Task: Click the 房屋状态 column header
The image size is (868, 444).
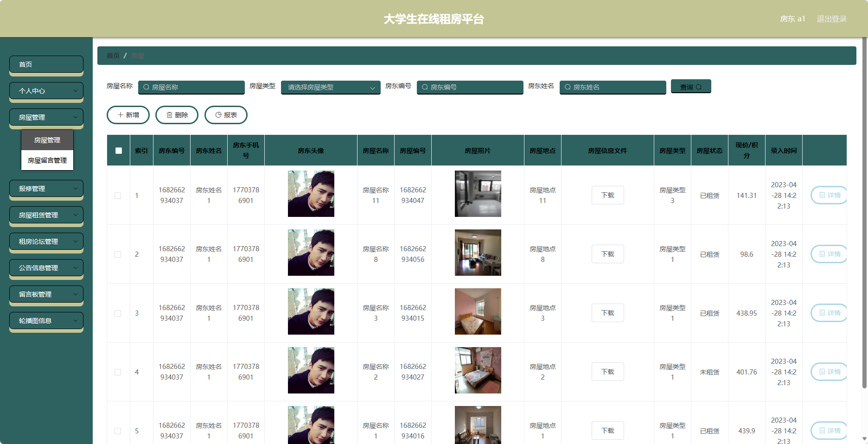Action: click(709, 151)
